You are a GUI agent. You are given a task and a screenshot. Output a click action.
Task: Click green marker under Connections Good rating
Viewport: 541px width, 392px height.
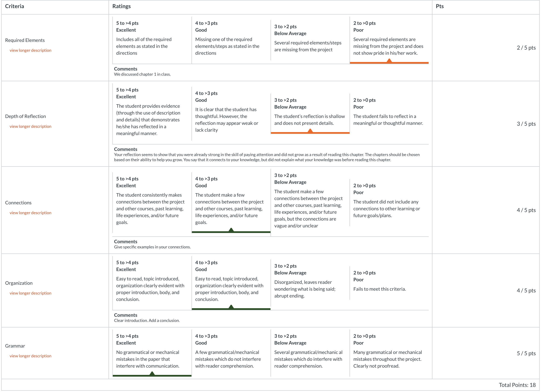click(231, 230)
